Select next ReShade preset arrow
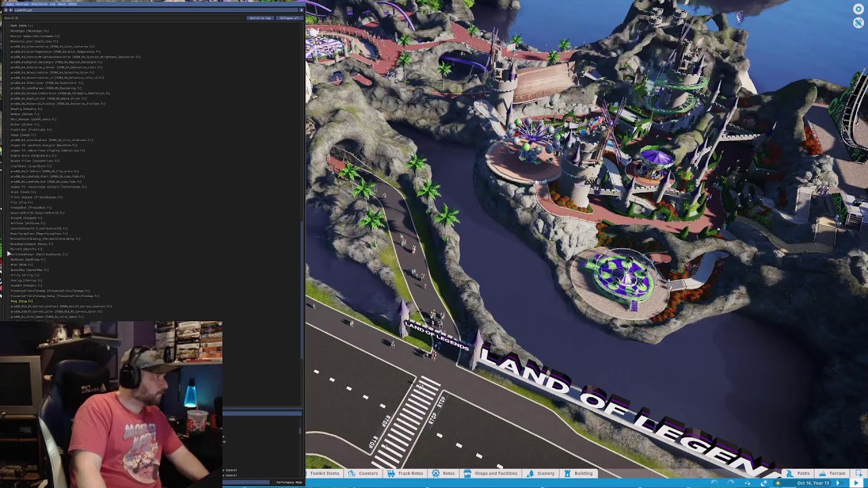Image resolution: width=868 pixels, height=488 pixels. pos(11,10)
